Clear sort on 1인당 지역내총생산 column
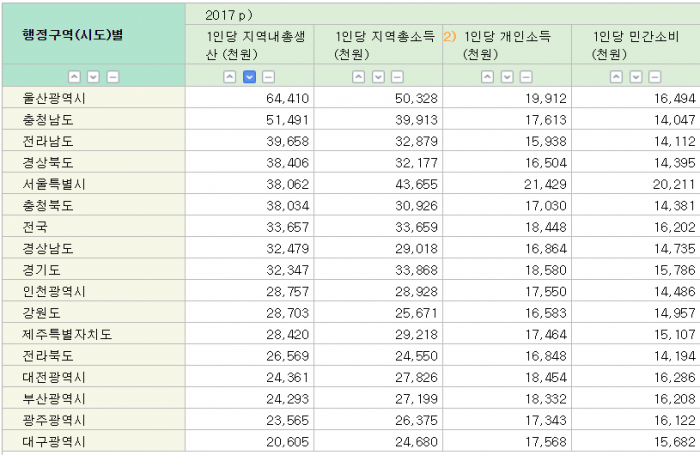The height and width of the screenshot is (455, 700). pos(268,77)
